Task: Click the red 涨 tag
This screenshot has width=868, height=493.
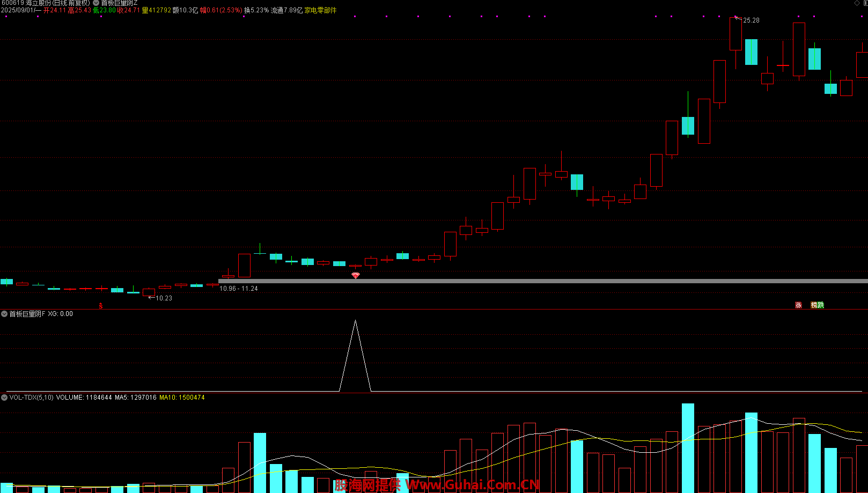Action: (x=798, y=305)
